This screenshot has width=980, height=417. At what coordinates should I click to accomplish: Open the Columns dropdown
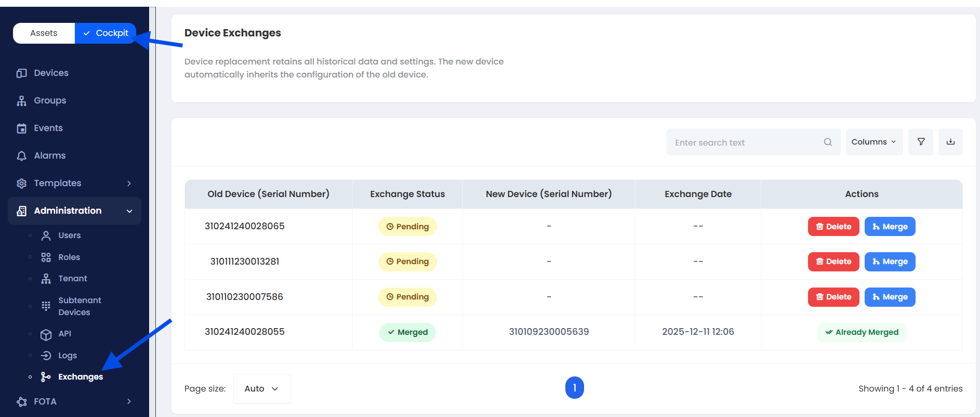[874, 142]
